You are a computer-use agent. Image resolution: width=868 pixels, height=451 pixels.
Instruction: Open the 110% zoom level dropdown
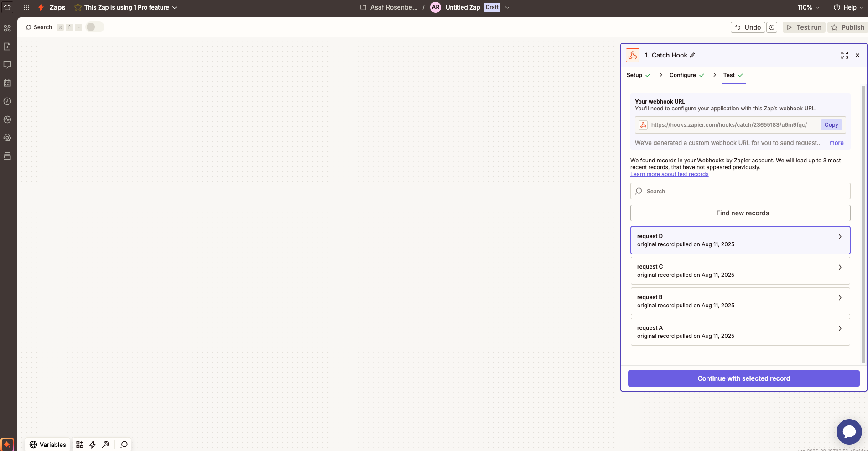pos(809,7)
